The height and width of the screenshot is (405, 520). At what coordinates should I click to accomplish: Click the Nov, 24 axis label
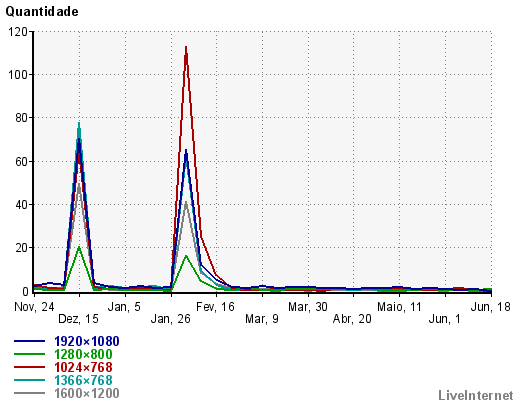coord(34,307)
